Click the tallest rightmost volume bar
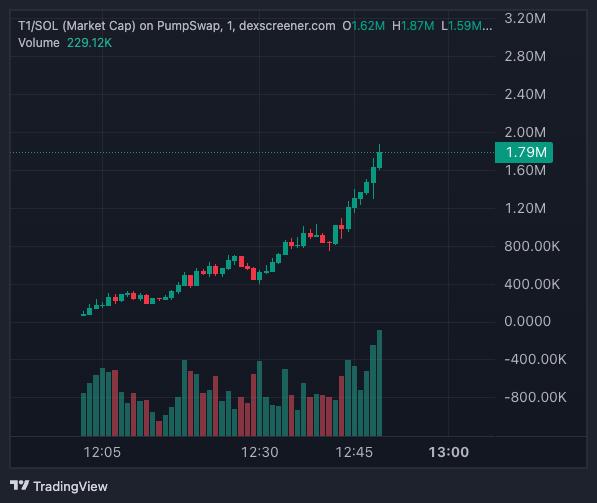Image resolution: width=597 pixels, height=503 pixels. [379, 383]
